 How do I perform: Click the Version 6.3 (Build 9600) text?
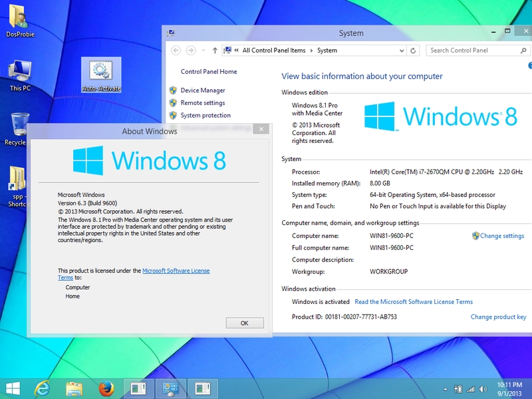(87, 203)
